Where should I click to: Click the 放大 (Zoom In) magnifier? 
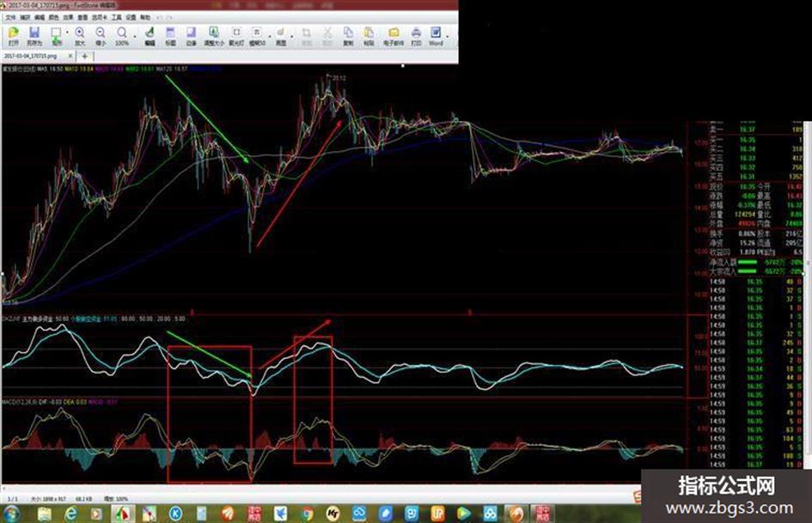click(x=80, y=36)
